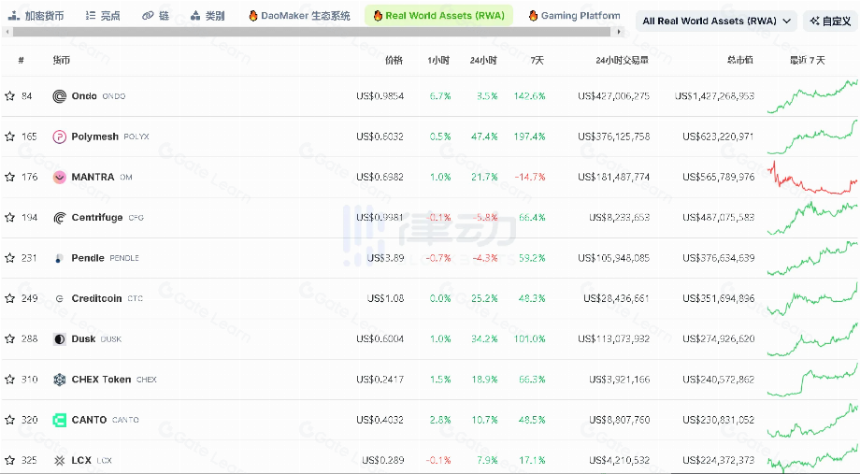Click the 加密货币 chart icon
Viewport: 860px width, 474px height.
tap(14, 16)
